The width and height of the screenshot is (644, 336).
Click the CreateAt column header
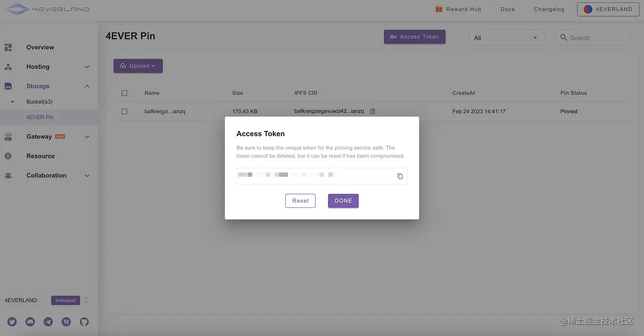[464, 93]
